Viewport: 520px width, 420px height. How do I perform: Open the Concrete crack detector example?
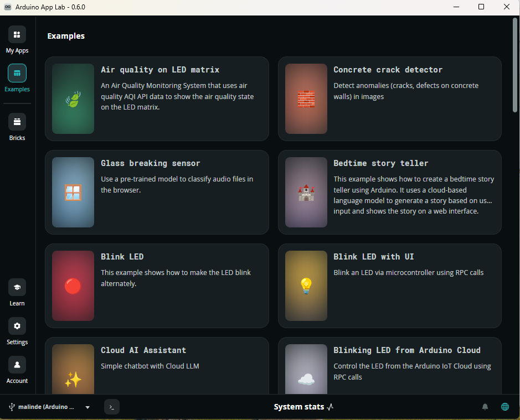point(388,70)
